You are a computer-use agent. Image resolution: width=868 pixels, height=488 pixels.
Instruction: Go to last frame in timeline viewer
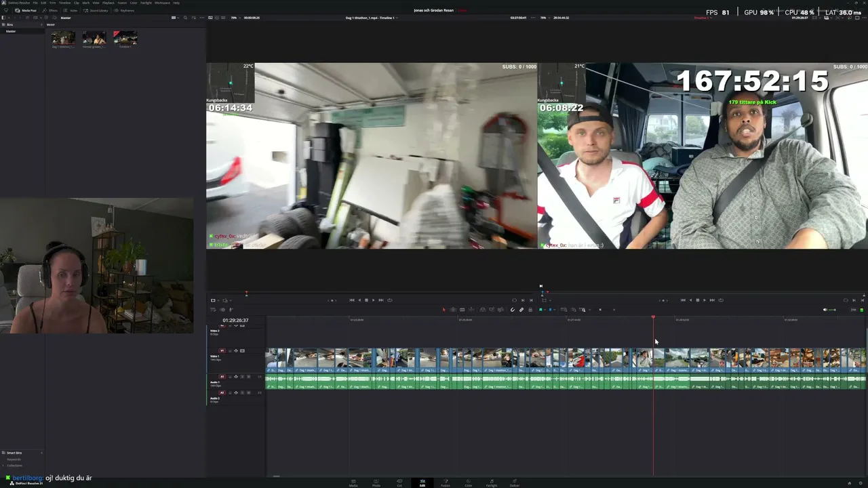712,300
